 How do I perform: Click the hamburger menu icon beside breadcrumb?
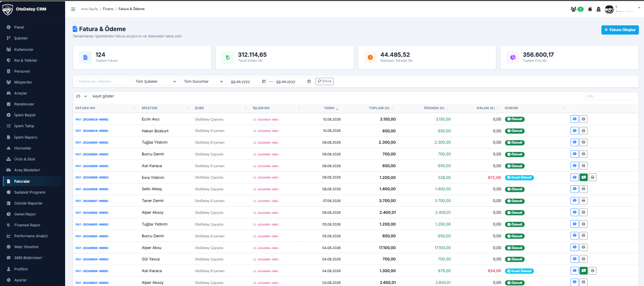[x=73, y=9]
